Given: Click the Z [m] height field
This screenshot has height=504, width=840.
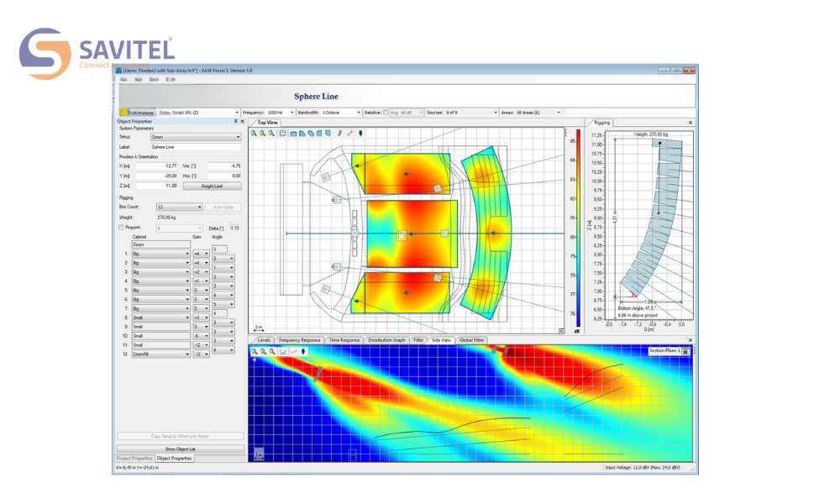Looking at the screenshot, I should pos(156,186).
